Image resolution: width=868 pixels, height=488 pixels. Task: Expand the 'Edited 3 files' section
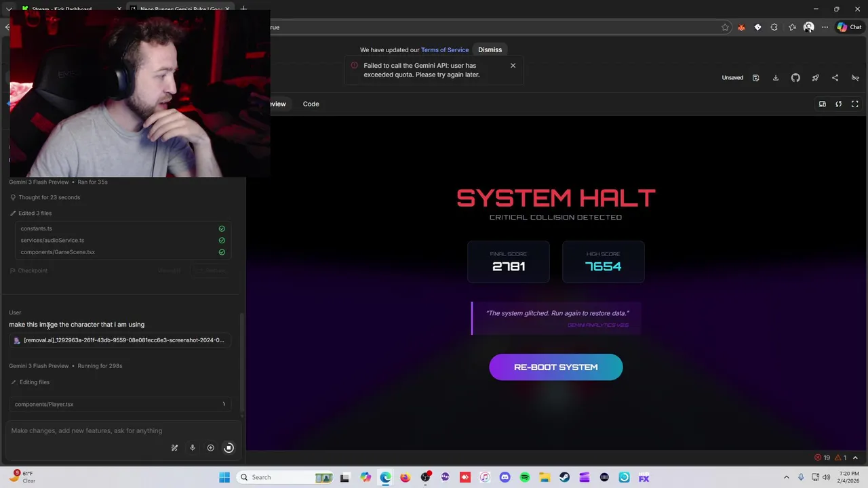[x=31, y=213]
